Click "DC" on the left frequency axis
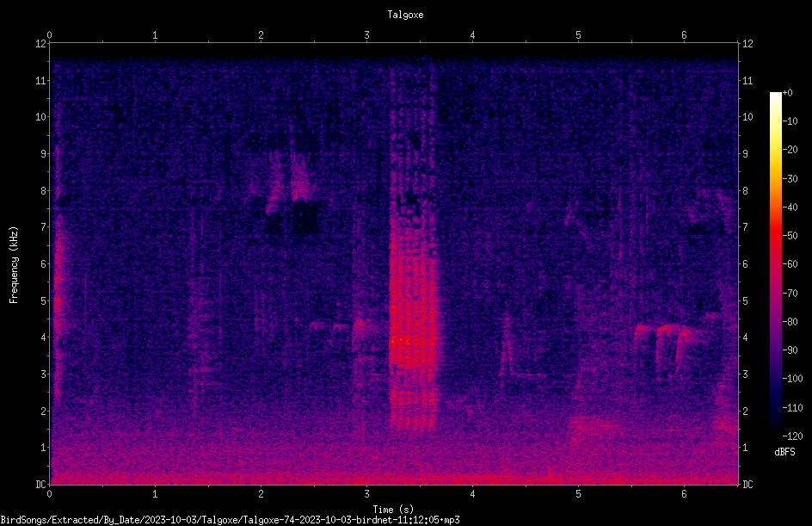The width and height of the screenshot is (812, 526). 40,485
